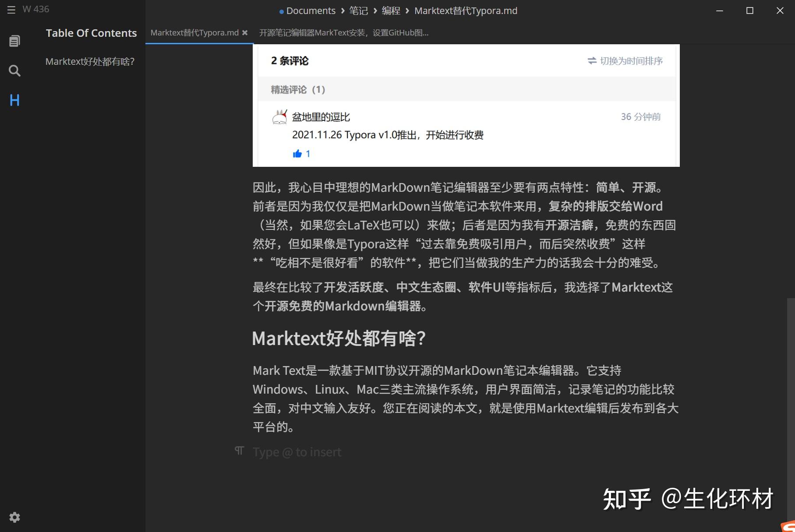Open the file list panel in sidebar
This screenshot has width=795, height=532.
[x=14, y=40]
